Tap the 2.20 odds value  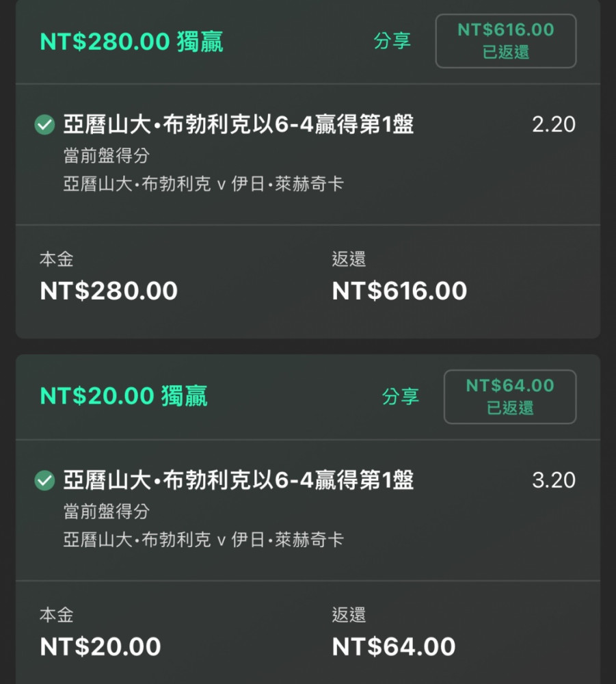(x=554, y=124)
